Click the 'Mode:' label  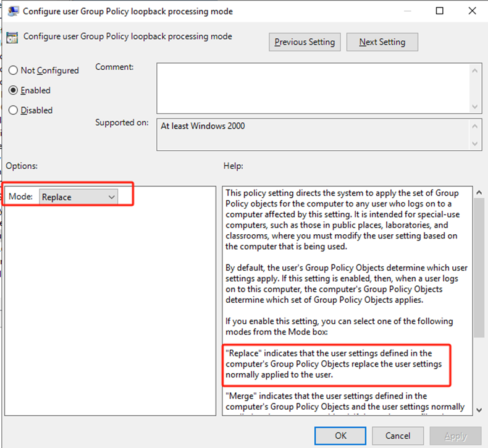point(20,197)
